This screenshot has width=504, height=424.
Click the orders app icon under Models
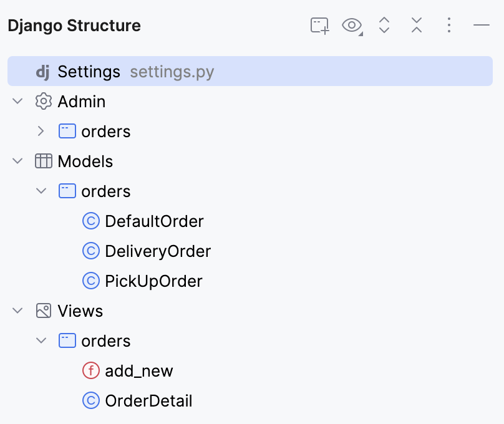click(66, 191)
